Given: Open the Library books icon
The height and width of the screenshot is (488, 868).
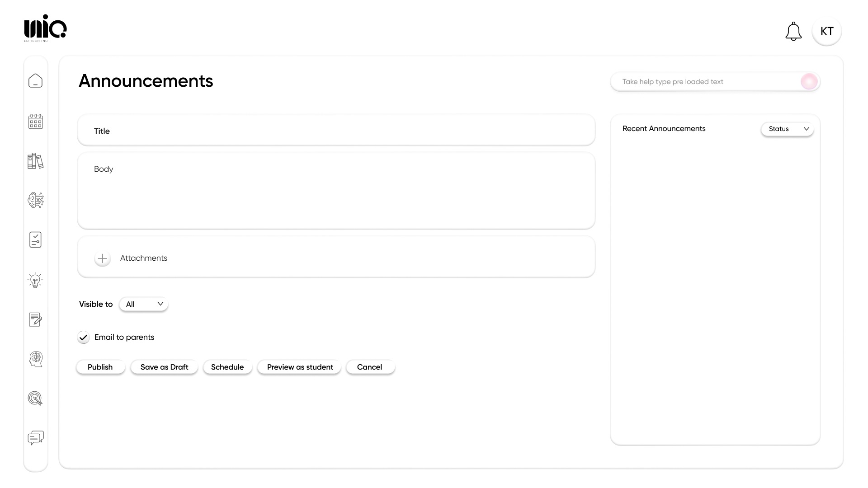Looking at the screenshot, I should 35,161.
